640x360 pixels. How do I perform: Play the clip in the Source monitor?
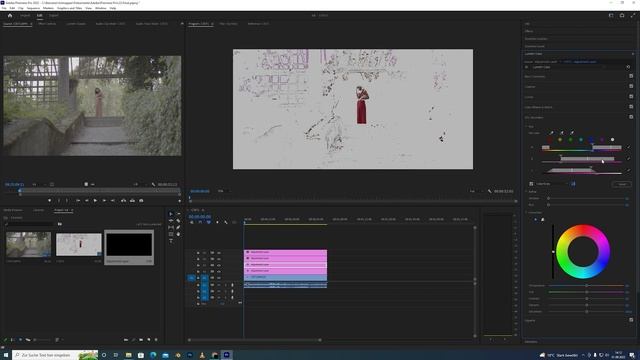(x=95, y=200)
